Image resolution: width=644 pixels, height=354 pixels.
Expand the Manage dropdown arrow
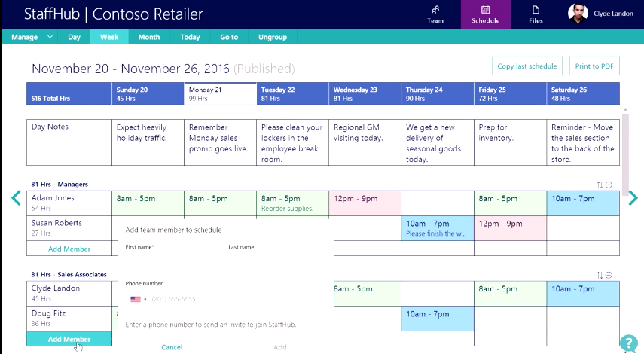(x=50, y=37)
